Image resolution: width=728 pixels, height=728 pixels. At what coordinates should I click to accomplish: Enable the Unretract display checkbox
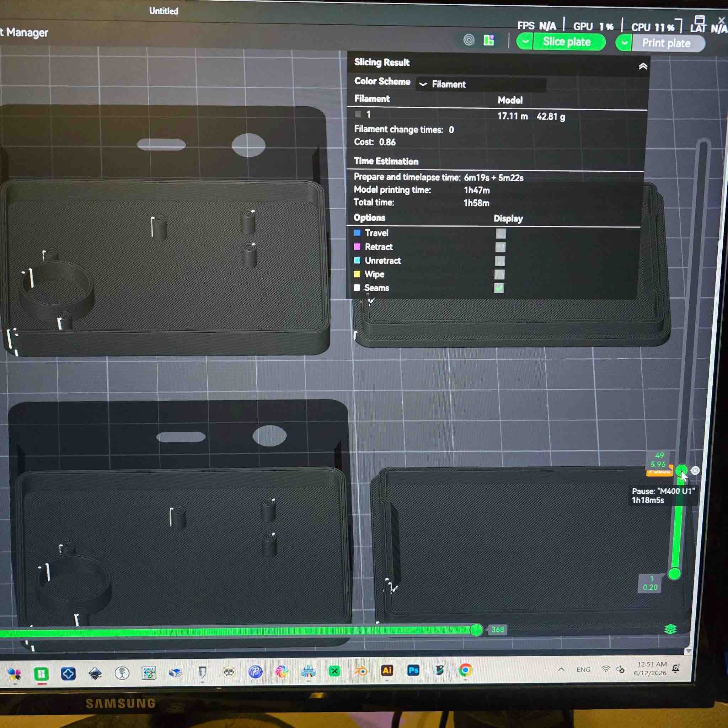click(x=500, y=261)
